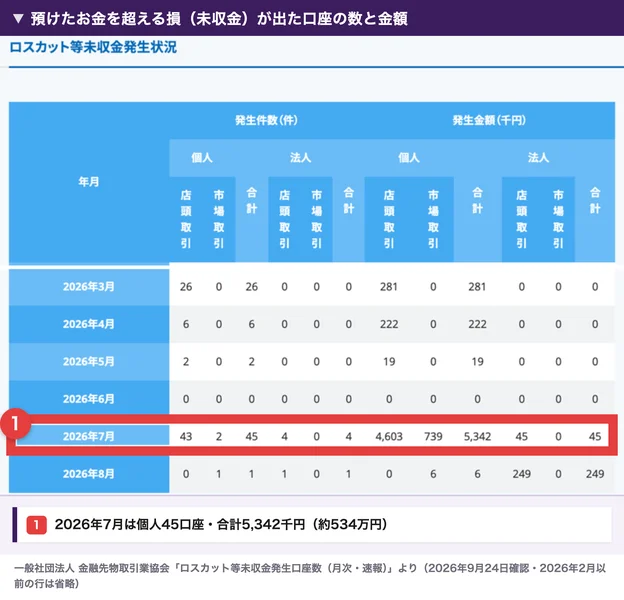Click the 2026年7月 row label
This screenshot has height=600, width=624.
(x=89, y=436)
